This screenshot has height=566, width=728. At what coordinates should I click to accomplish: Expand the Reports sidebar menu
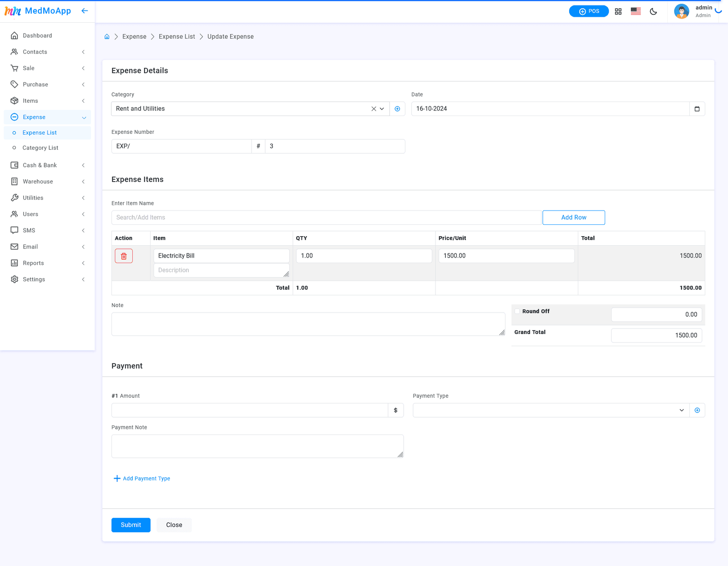point(47,263)
